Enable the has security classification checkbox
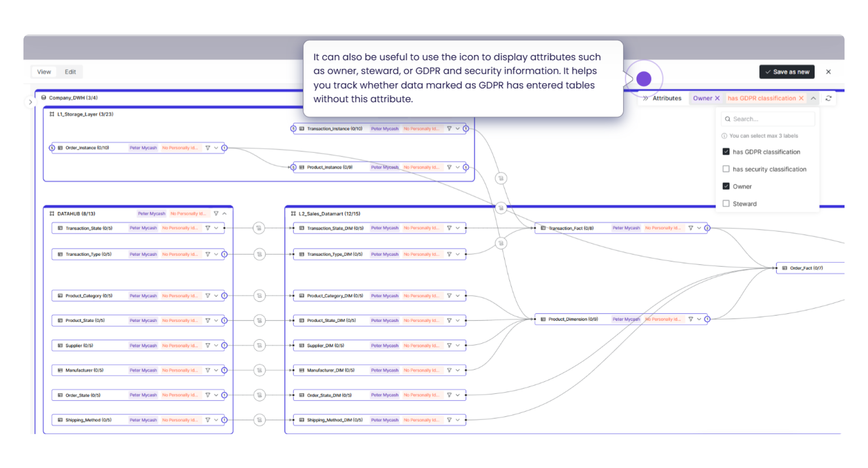 click(x=726, y=169)
